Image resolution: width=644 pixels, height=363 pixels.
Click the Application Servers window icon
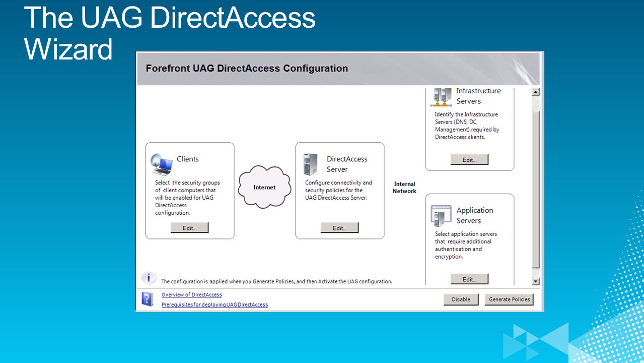[x=441, y=216]
